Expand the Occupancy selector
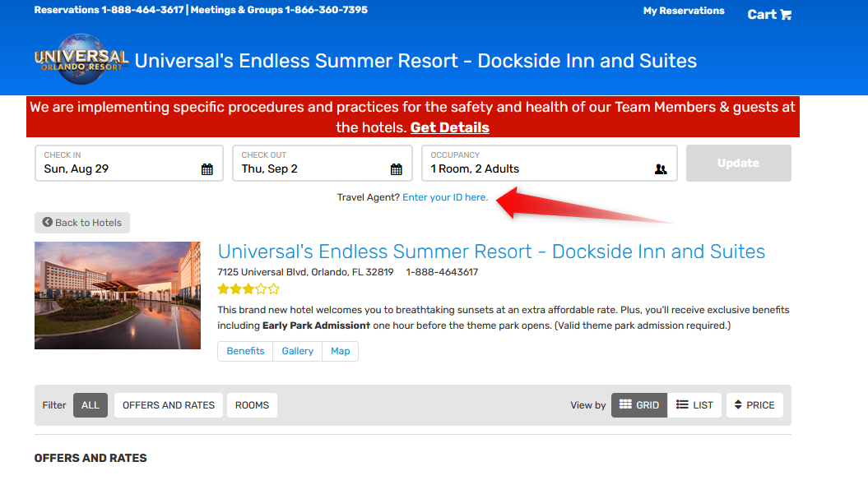 [549, 164]
